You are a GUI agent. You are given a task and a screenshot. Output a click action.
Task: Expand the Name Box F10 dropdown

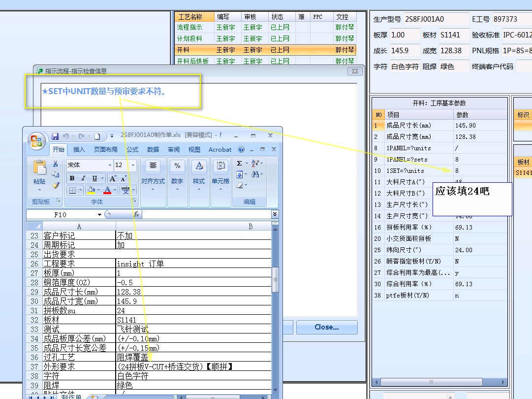point(99,215)
